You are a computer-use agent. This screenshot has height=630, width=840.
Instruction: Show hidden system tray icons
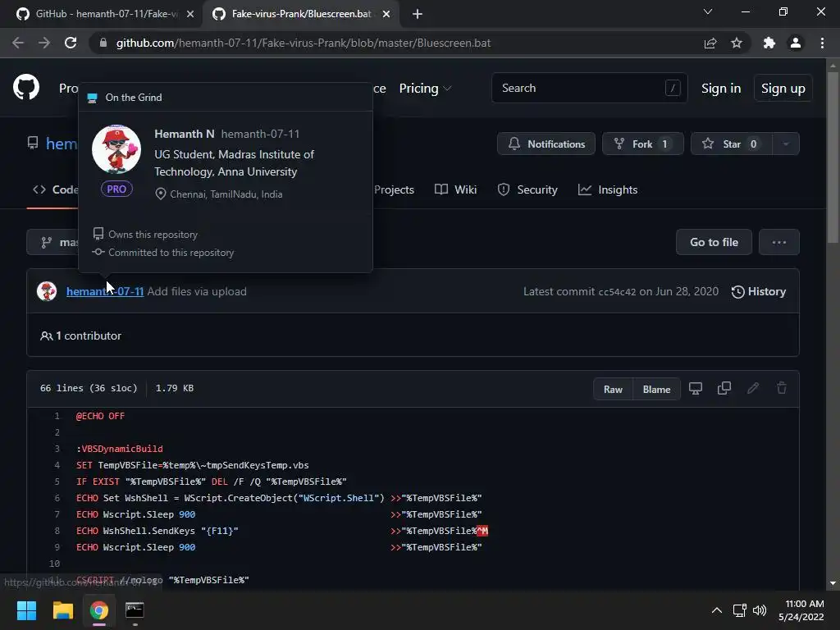(716, 610)
